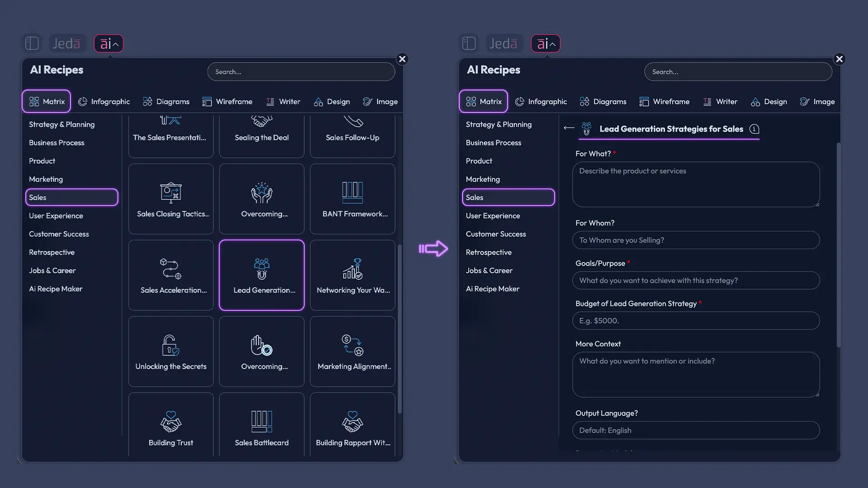The width and height of the screenshot is (868, 488).
Task: Close the right AI Recipes panel
Action: (x=840, y=59)
